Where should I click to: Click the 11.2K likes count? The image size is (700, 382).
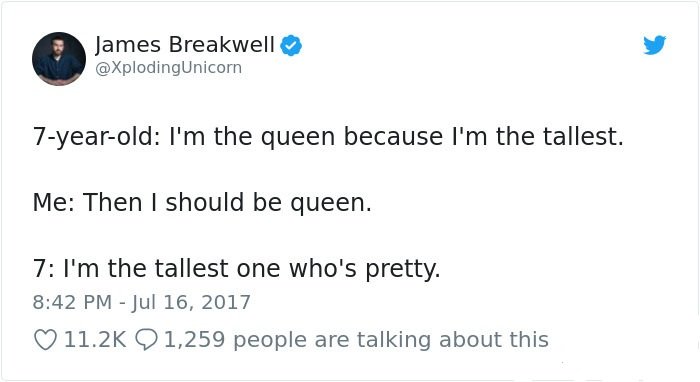pos(95,340)
